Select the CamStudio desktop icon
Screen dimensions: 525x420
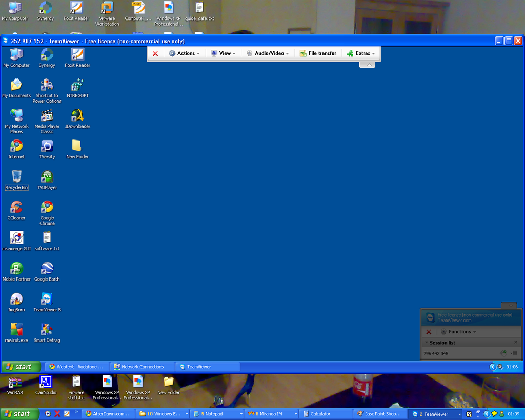click(x=46, y=385)
